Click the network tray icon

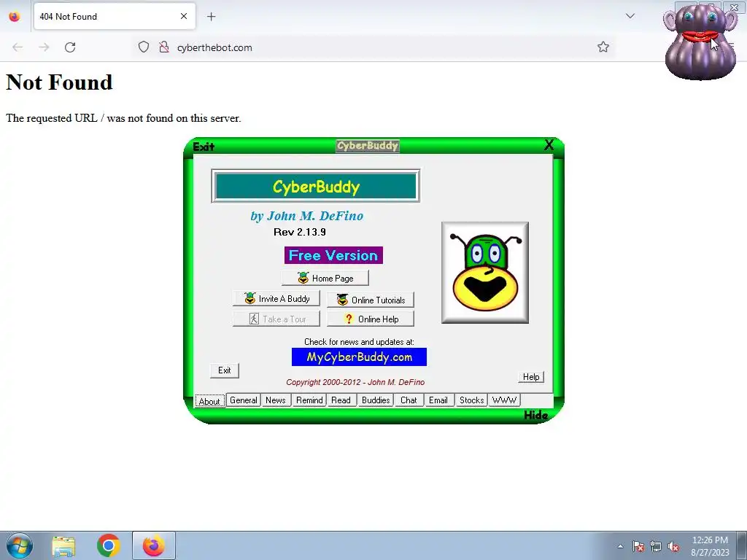(x=656, y=547)
